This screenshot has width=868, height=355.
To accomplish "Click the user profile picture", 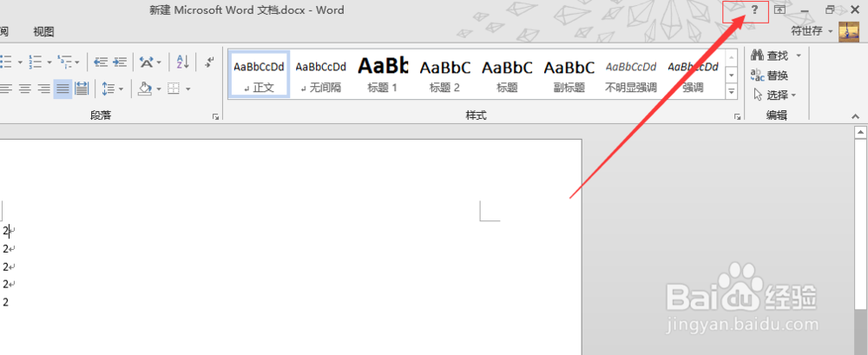I will tap(849, 31).
